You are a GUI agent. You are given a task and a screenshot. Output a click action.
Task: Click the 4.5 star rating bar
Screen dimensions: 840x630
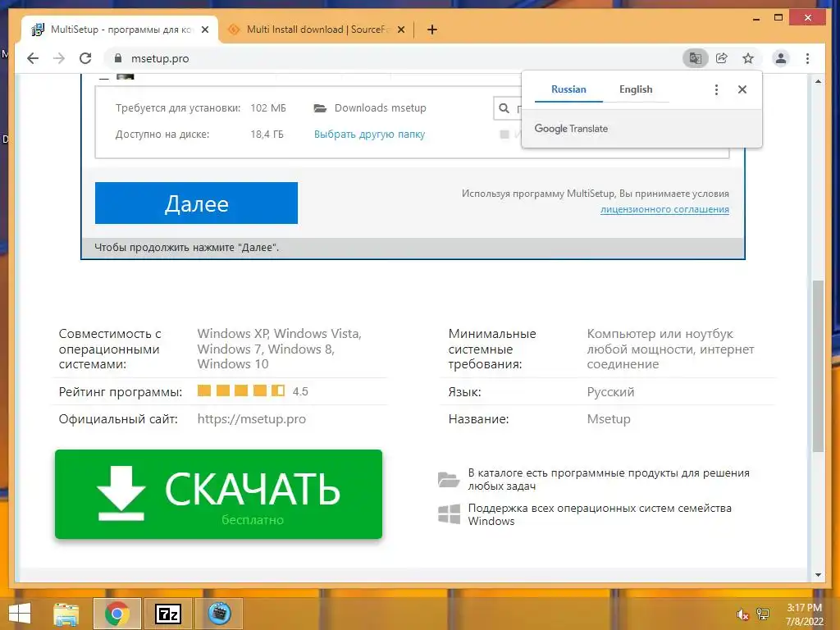pyautogui.click(x=241, y=390)
